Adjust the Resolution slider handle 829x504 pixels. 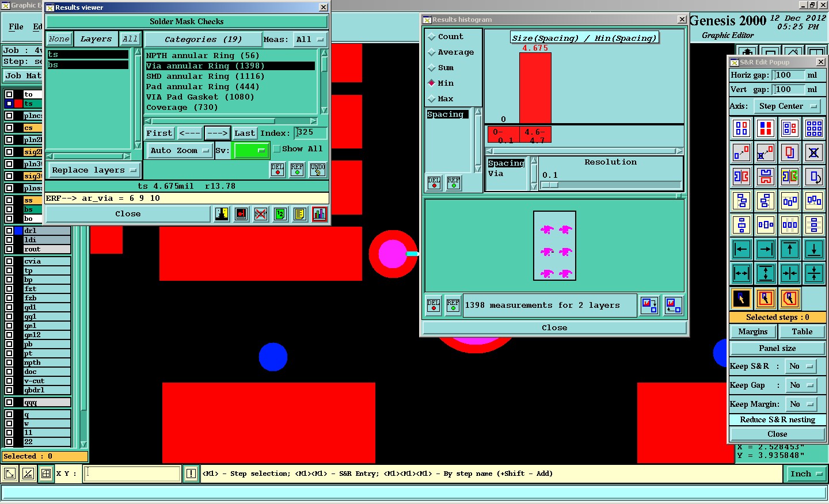pos(550,185)
